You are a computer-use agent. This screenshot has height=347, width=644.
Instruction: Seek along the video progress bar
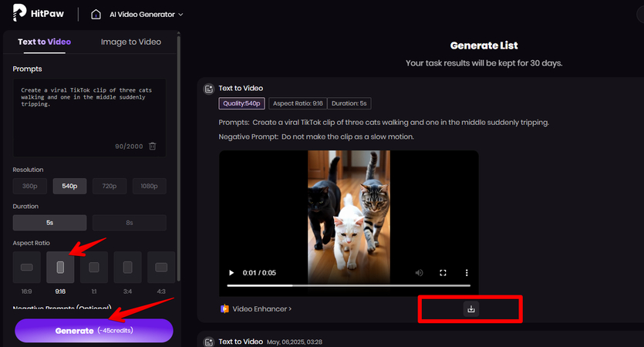(x=349, y=285)
